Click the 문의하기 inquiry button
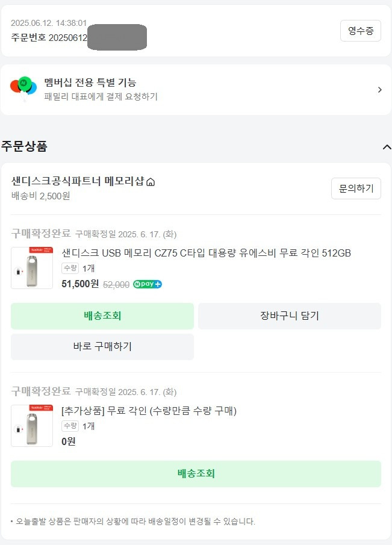The width and height of the screenshot is (392, 545). click(356, 188)
